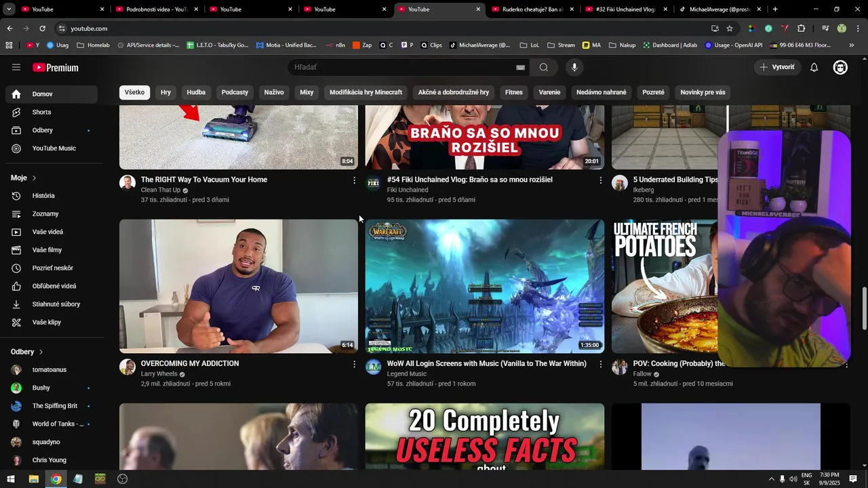Switch to the Ruderko cheatuje browser tab
868x488 pixels.
[532, 9]
